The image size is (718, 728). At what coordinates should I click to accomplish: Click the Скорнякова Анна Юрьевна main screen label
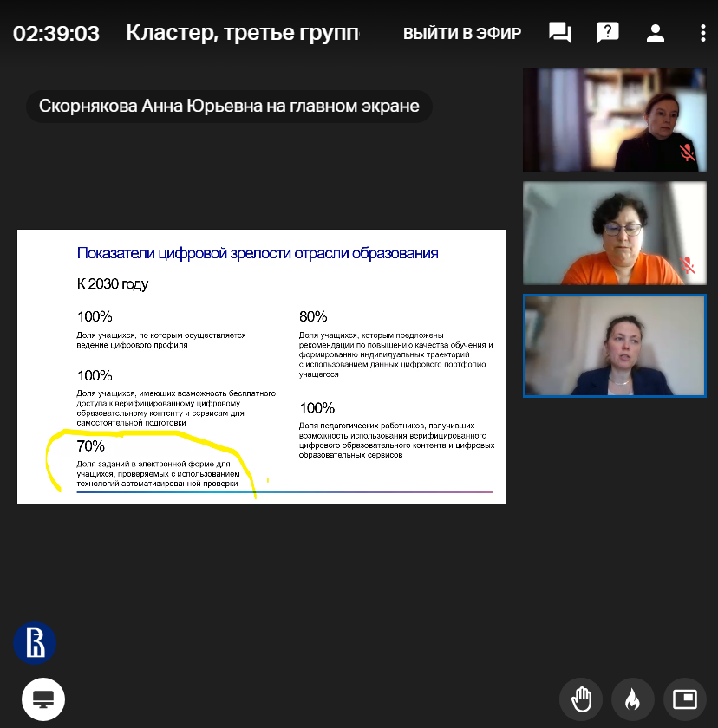[229, 107]
